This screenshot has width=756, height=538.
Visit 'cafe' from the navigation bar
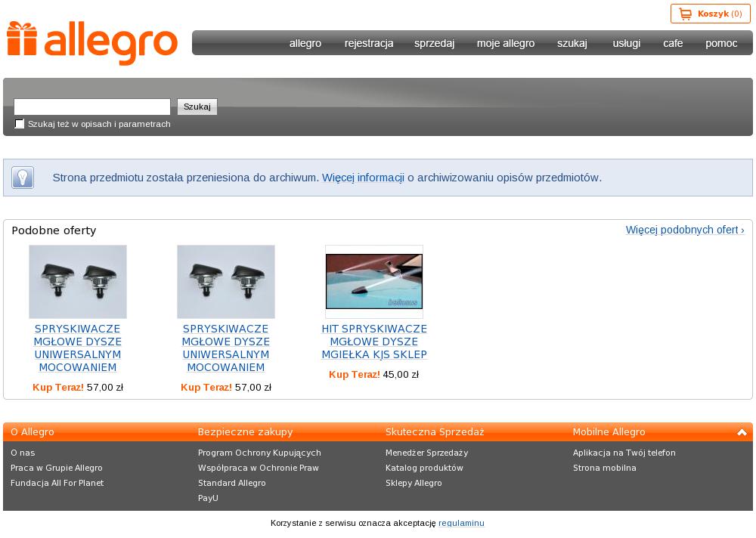click(x=673, y=43)
